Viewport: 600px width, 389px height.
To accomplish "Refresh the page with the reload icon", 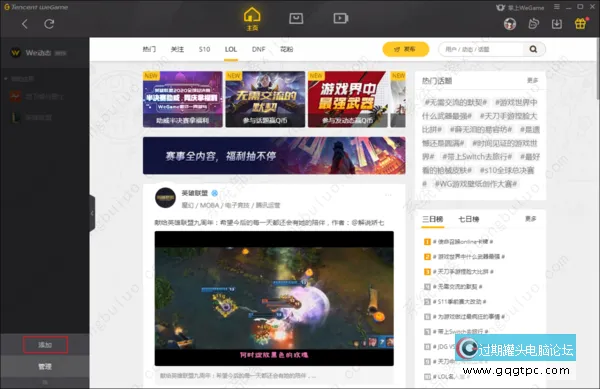I will click(x=49, y=24).
